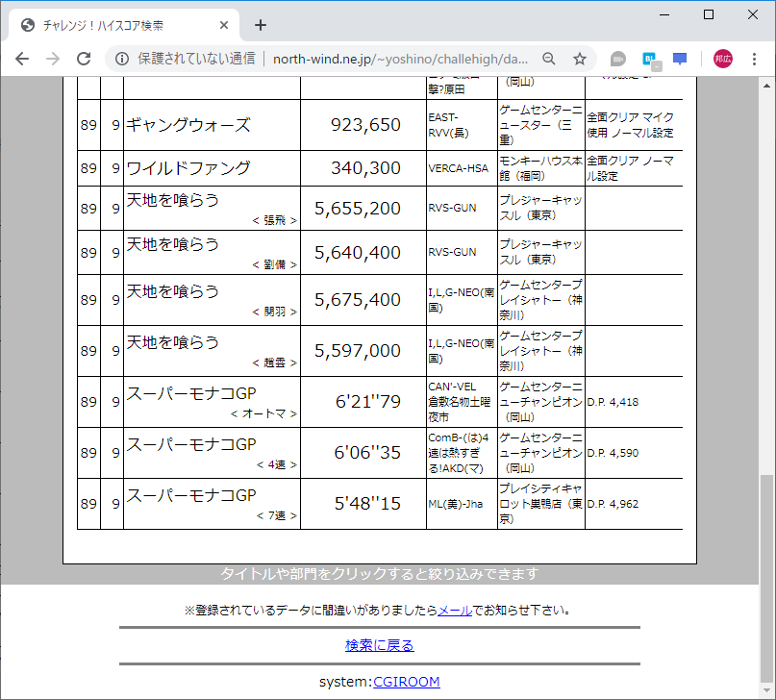Screen dimensions: 776x700
Task: Open the red profile avatar
Action: (x=722, y=59)
